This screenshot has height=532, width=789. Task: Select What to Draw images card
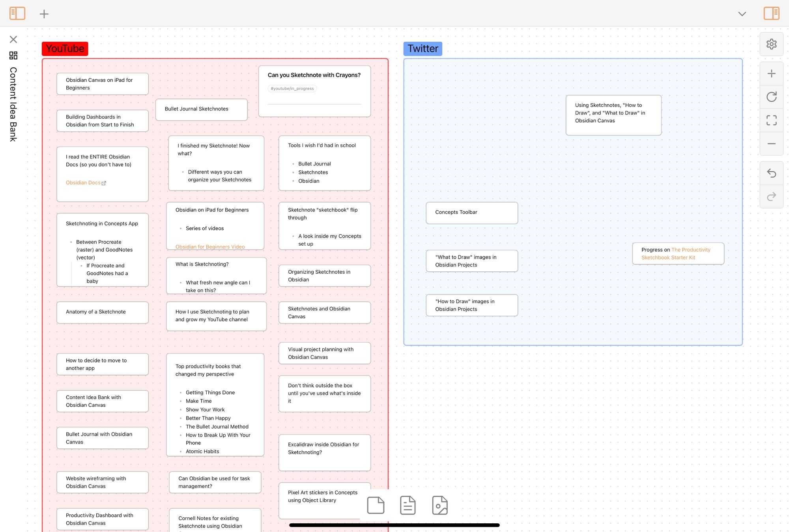472,261
